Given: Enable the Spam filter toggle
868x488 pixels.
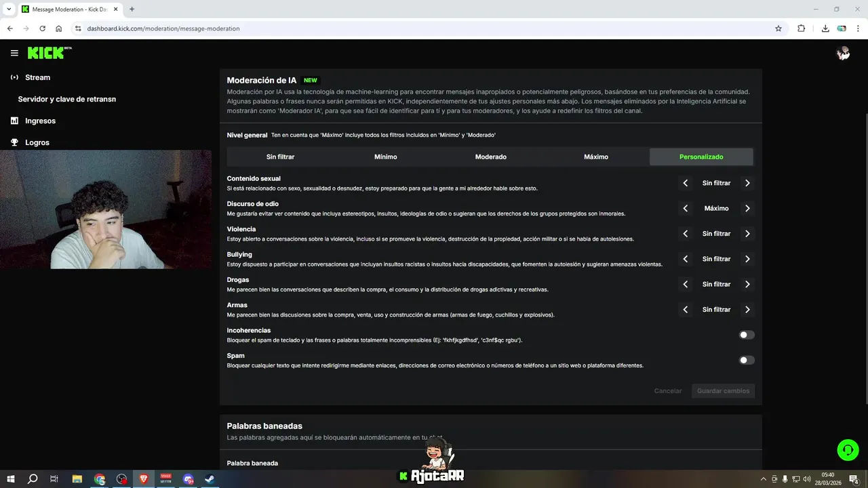Looking at the screenshot, I should [x=746, y=360].
